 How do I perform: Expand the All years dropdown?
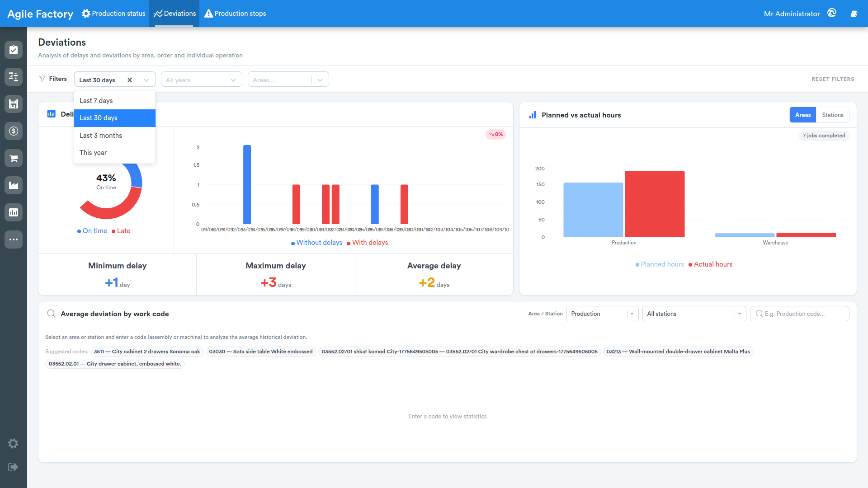201,80
